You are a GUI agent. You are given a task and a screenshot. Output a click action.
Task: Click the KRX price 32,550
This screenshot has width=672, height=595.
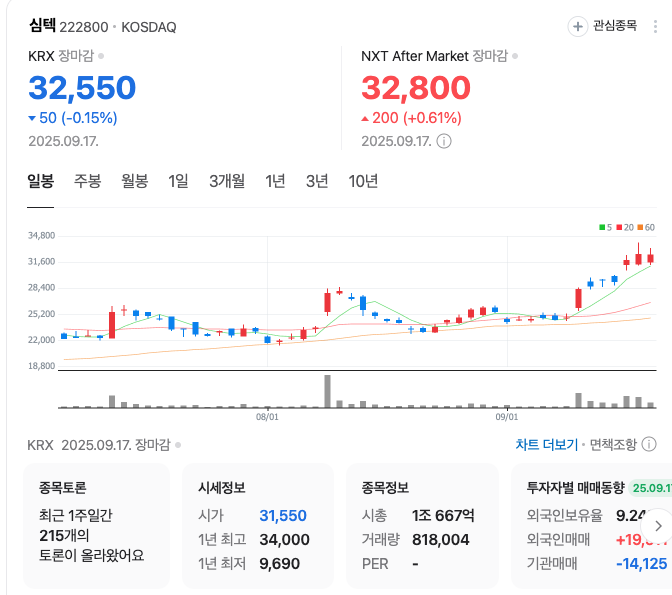tap(82, 88)
